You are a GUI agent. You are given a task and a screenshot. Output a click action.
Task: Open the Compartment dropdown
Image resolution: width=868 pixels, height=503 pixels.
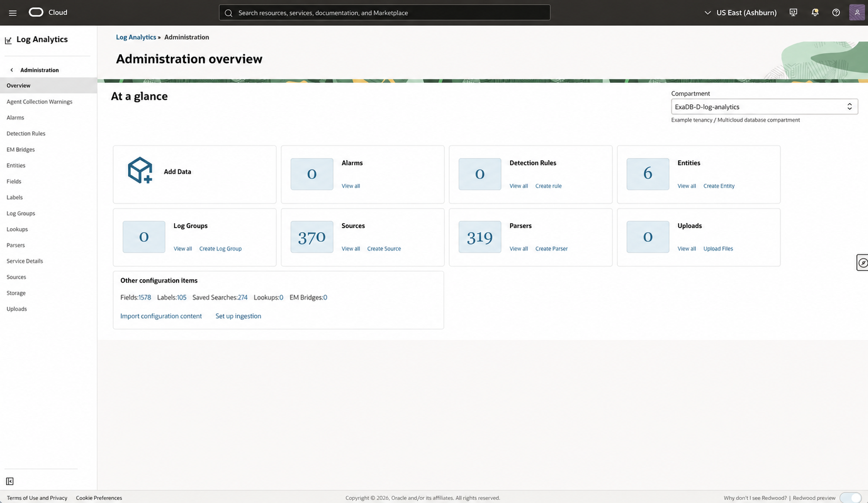[764, 106]
